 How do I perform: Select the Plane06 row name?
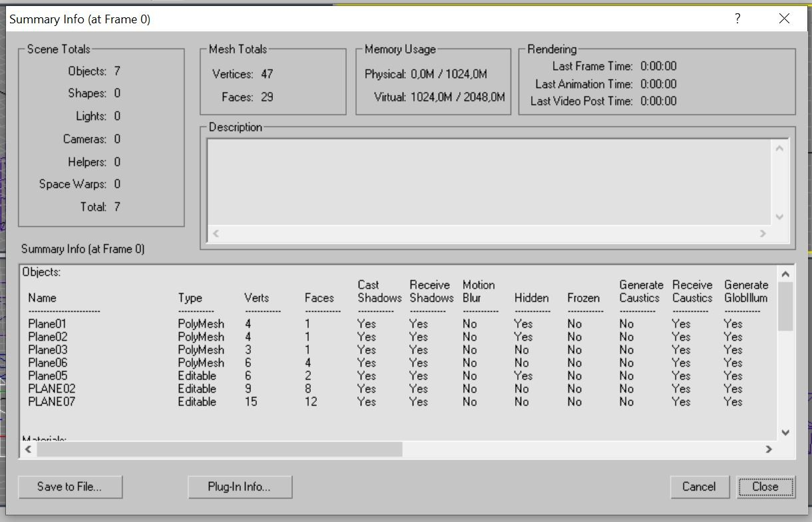click(47, 363)
